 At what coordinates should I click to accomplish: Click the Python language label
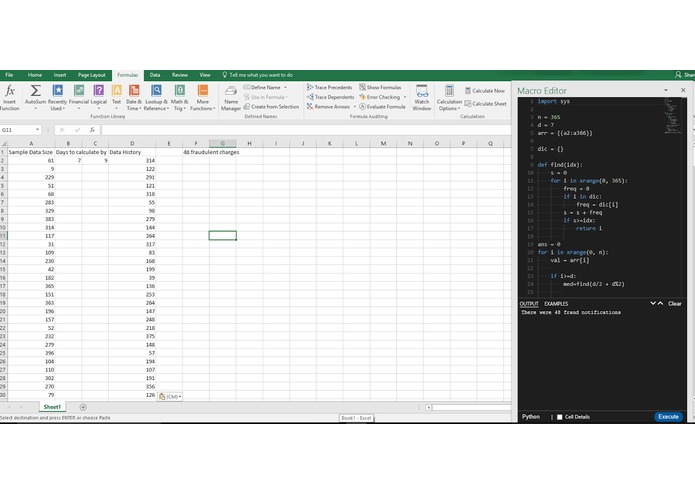pyautogui.click(x=531, y=417)
